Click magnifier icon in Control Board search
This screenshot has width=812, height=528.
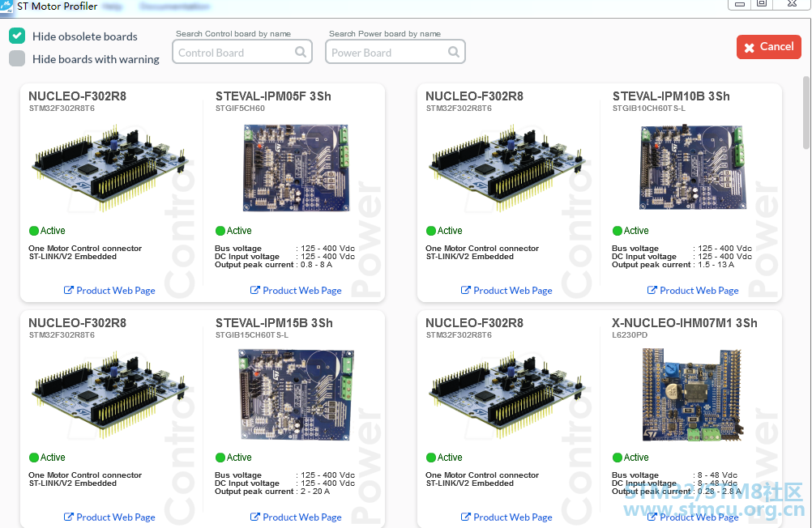click(301, 52)
